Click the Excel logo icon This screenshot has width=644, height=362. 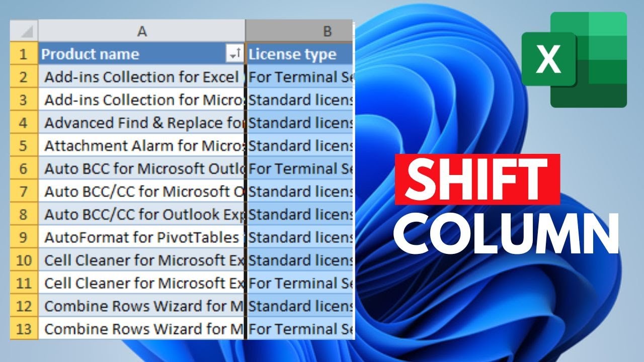pyautogui.click(x=574, y=60)
